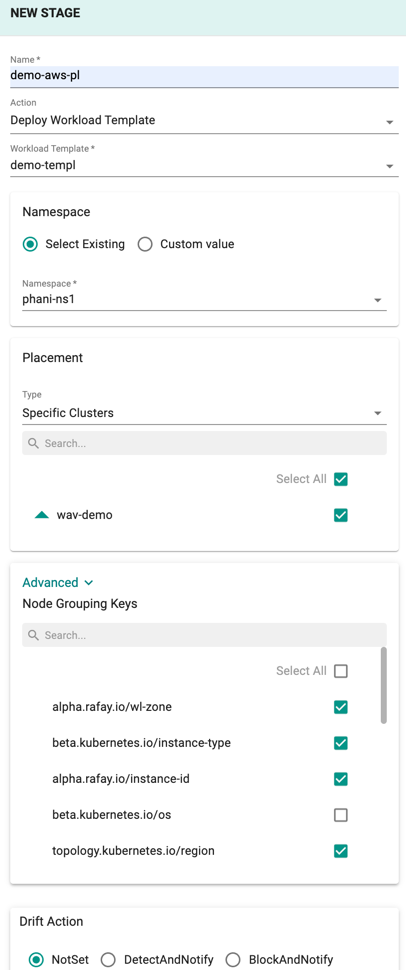
Task: Select the Custom value radio button
Action: [145, 244]
